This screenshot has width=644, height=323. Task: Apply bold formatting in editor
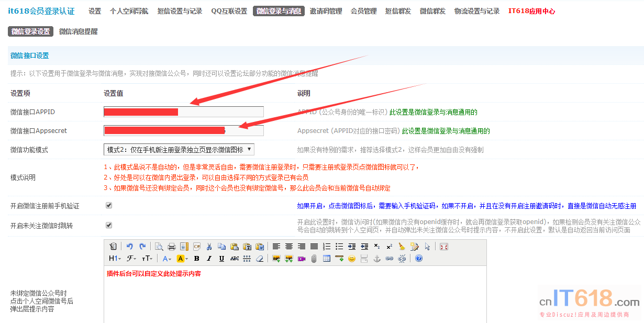pyautogui.click(x=197, y=259)
